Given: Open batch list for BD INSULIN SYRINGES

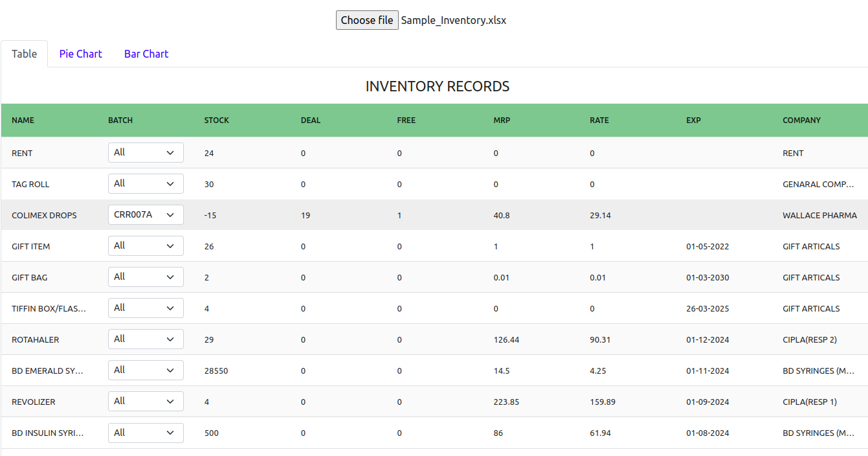Looking at the screenshot, I should click(x=146, y=432).
